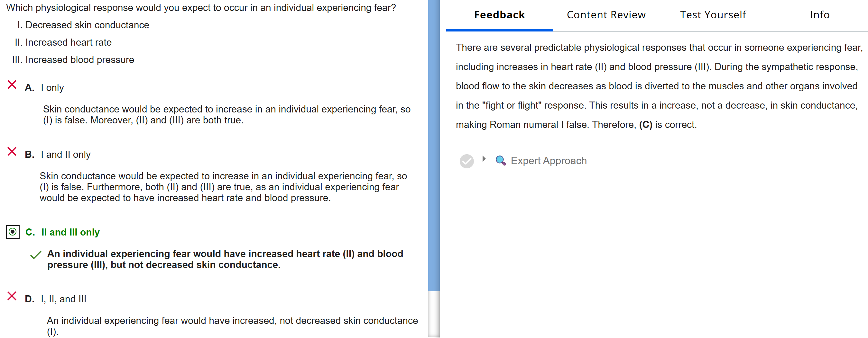Select the radio button for answer C

[x=13, y=232]
